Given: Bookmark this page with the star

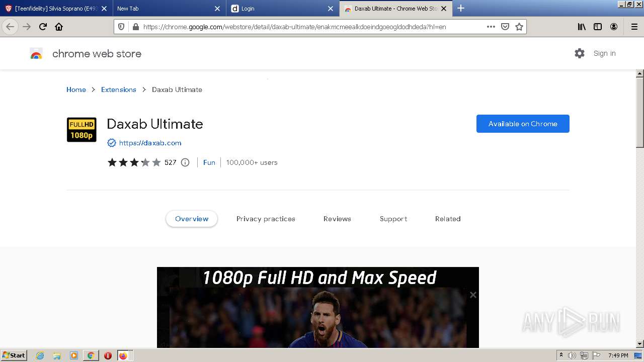Looking at the screenshot, I should (519, 27).
